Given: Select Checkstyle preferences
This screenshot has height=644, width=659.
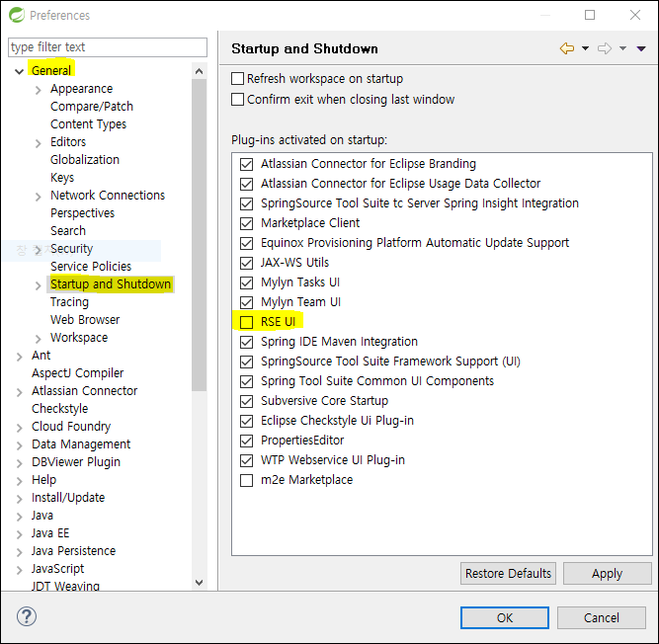Looking at the screenshot, I should coord(59,408).
